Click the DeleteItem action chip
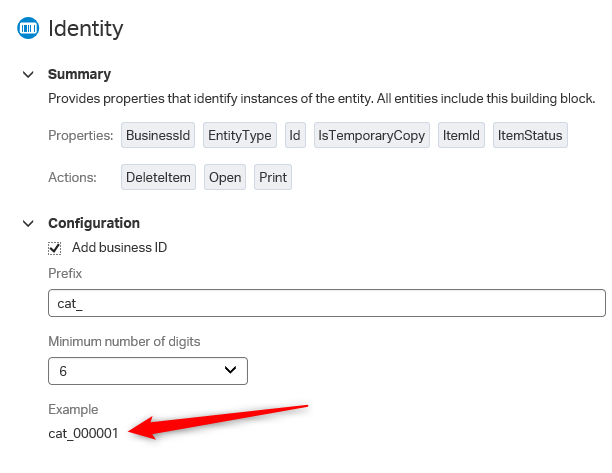The image size is (612, 473). tap(158, 177)
